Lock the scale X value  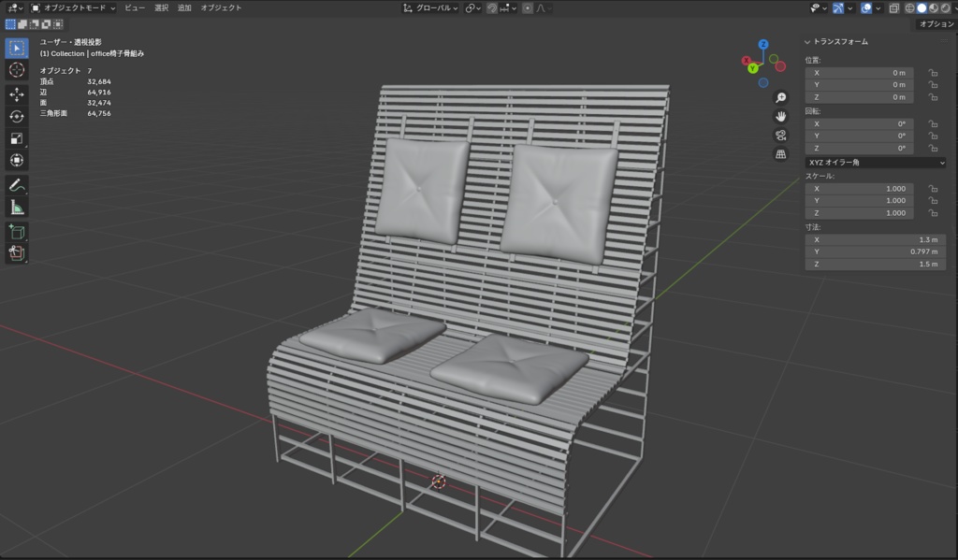point(933,189)
